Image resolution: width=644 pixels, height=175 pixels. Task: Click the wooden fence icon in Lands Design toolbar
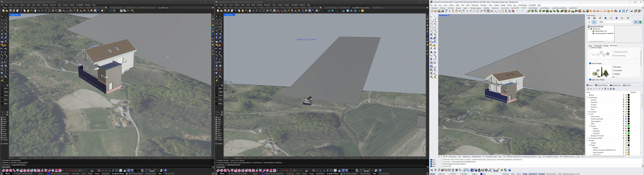[x=566, y=11]
